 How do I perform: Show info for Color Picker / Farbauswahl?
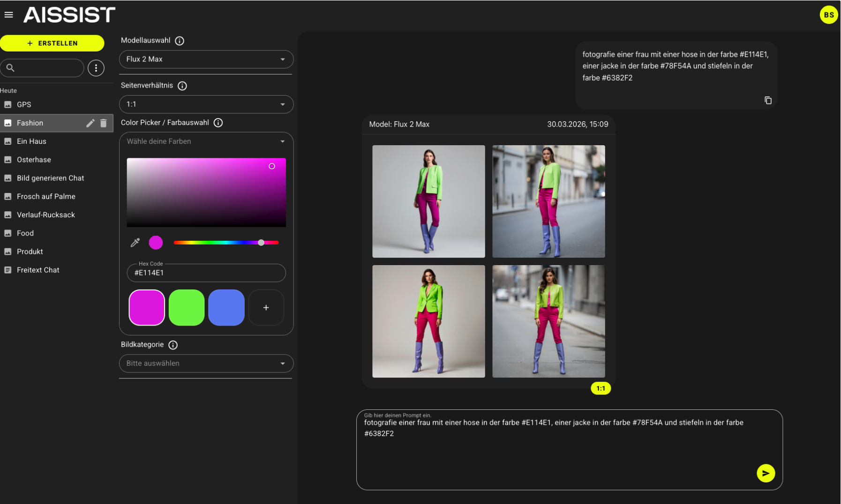218,123
